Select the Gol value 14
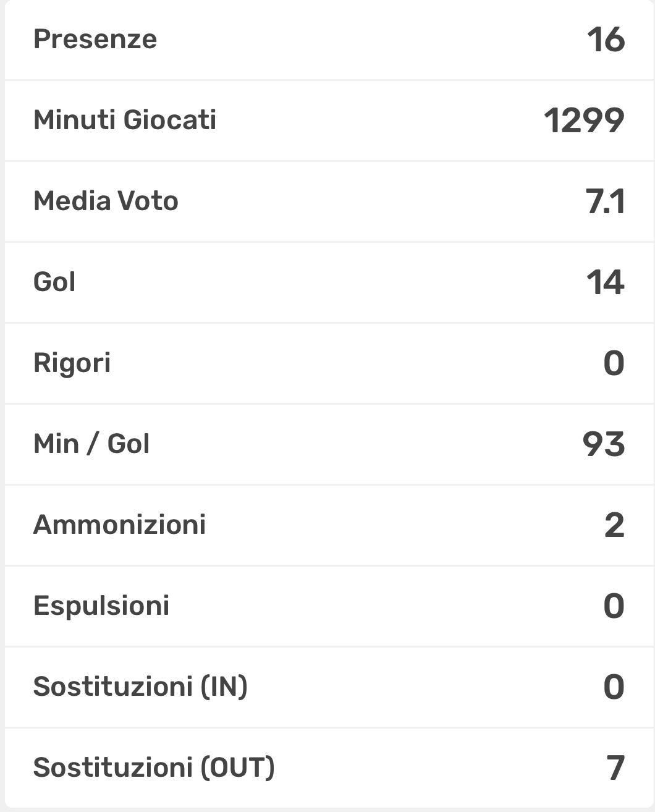The height and width of the screenshot is (812, 655). (605, 282)
